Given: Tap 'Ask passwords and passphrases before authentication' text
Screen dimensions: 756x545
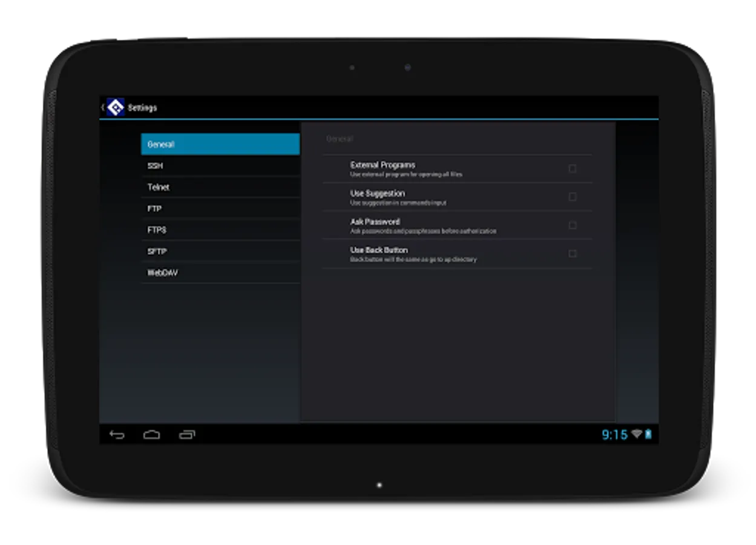Looking at the screenshot, I should [x=423, y=231].
